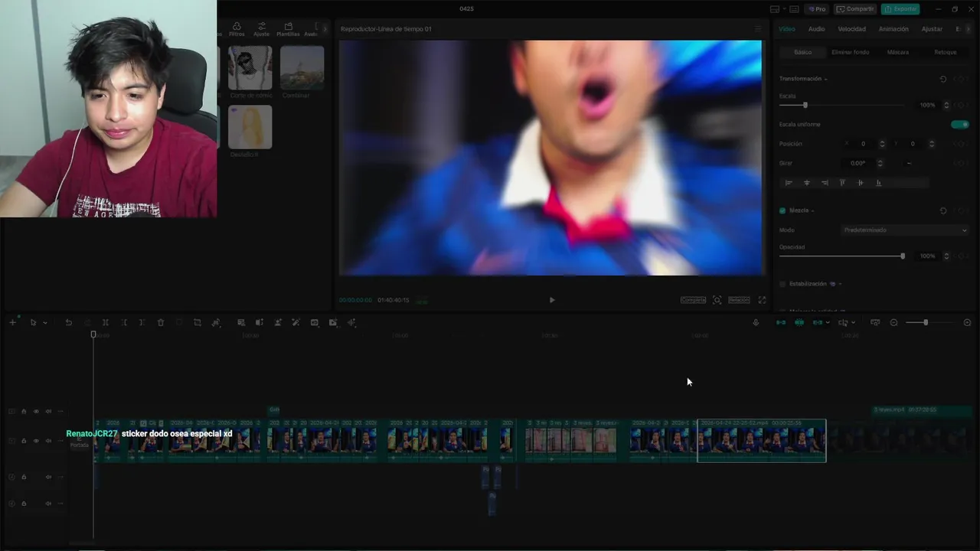The height and width of the screenshot is (551, 980).
Task: Open the selection tool dropdown arrow
Action: pyautogui.click(x=45, y=323)
